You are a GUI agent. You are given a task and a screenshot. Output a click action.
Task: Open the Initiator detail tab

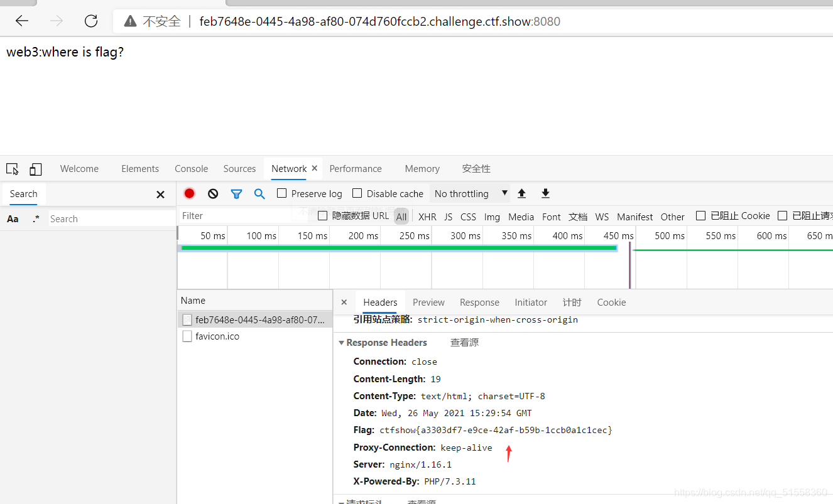point(531,303)
